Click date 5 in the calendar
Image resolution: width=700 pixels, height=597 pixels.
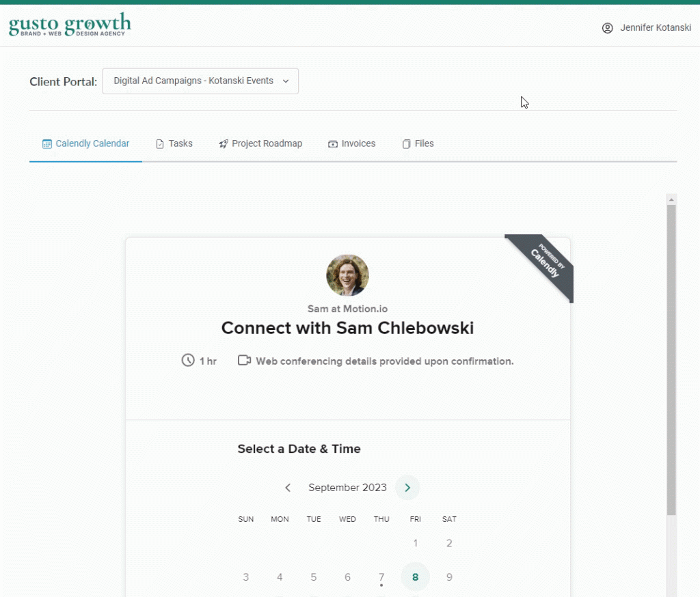point(313,577)
